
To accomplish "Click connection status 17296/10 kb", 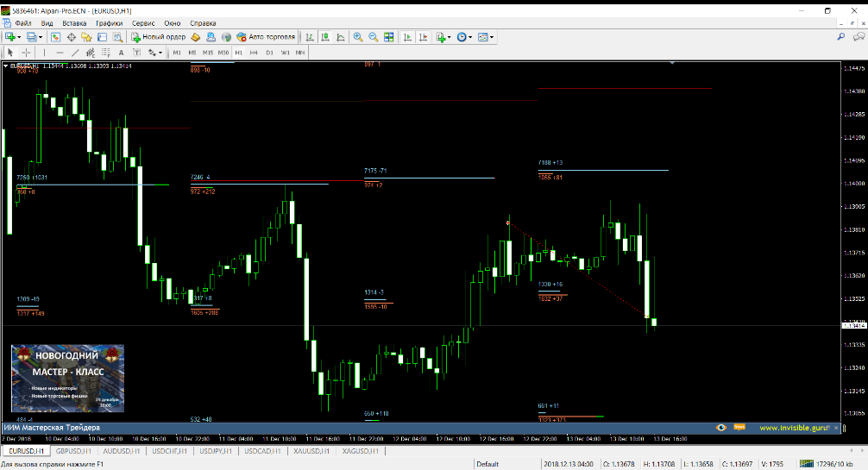I will tap(827, 464).
